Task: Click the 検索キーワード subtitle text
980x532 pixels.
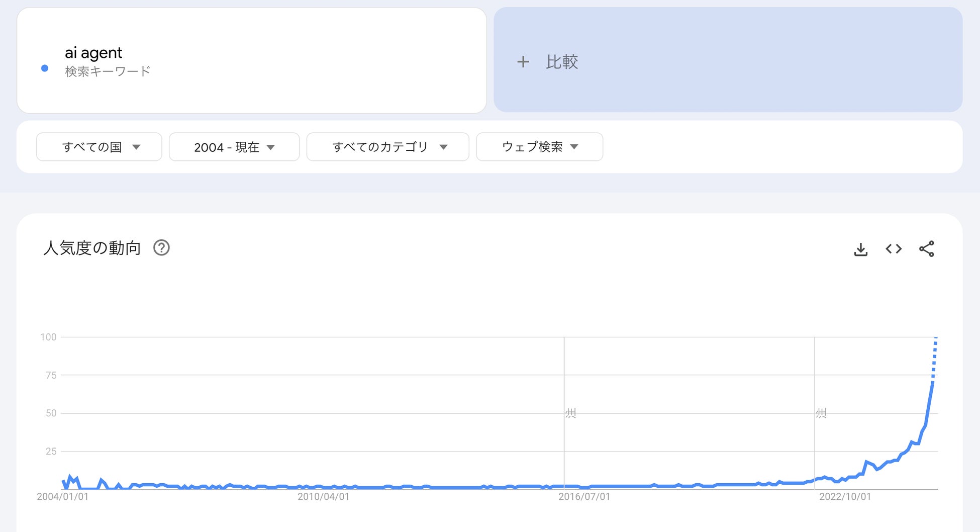Action: pyautogui.click(x=108, y=71)
